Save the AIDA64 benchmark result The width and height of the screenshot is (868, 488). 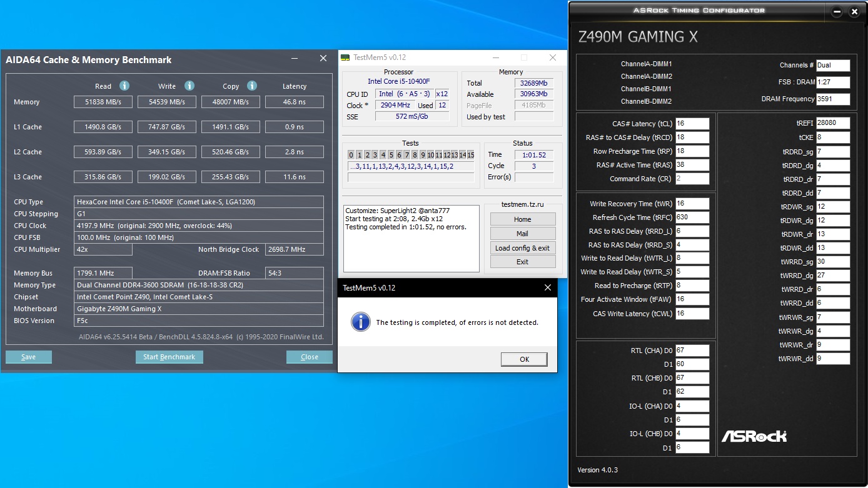pyautogui.click(x=29, y=357)
